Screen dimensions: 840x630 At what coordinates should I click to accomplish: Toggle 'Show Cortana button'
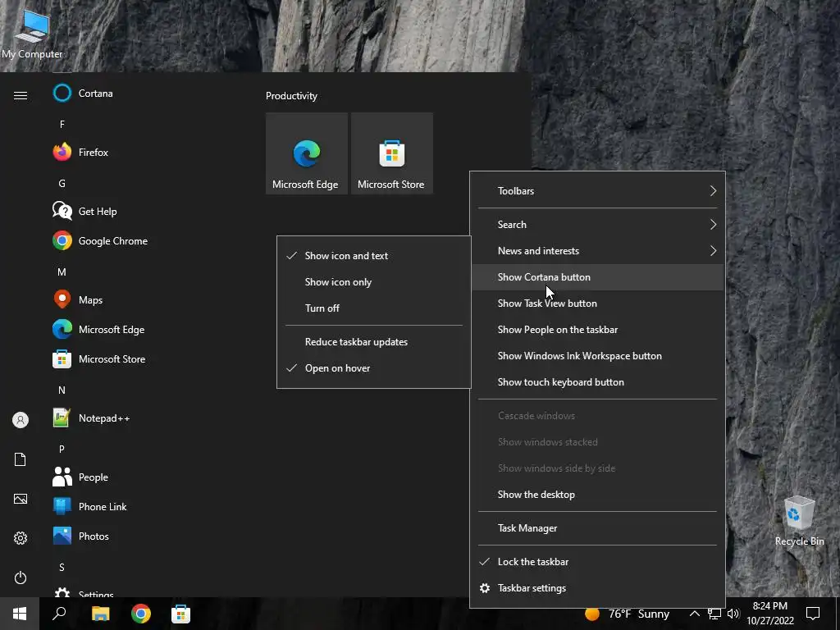pos(597,277)
